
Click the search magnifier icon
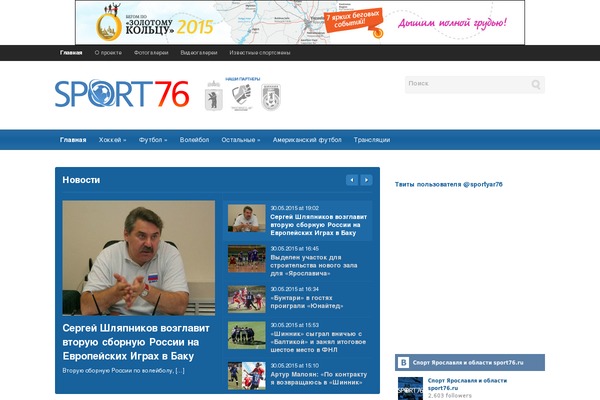click(536, 84)
